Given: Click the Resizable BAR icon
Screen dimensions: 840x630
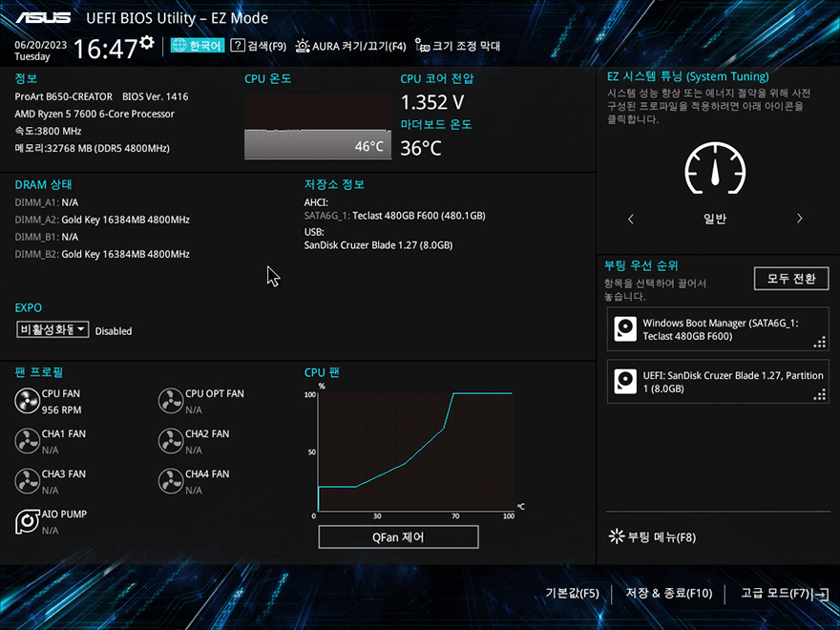Looking at the screenshot, I should (422, 46).
